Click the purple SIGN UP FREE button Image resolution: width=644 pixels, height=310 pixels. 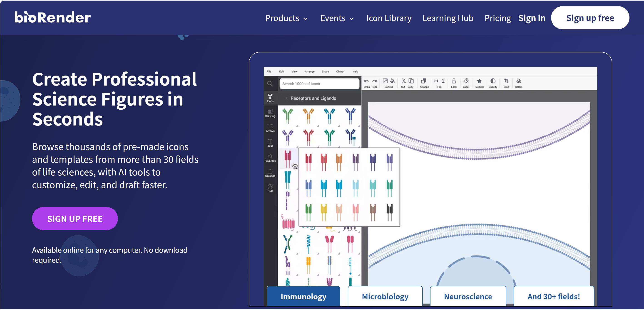coord(75,219)
